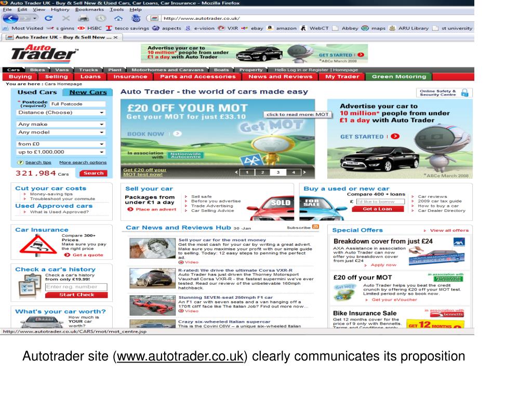Open the maps bookmark
Screen dimensions: 532x399
374,28
